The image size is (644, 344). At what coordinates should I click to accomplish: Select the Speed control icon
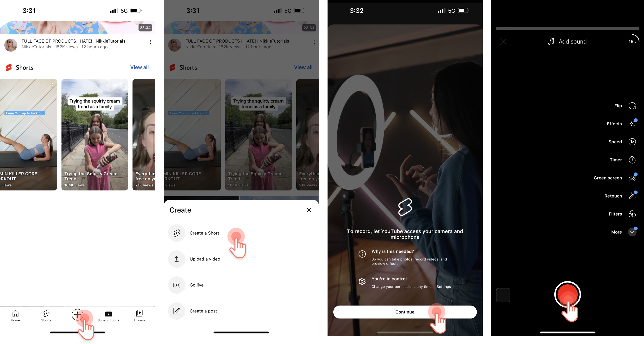(632, 141)
